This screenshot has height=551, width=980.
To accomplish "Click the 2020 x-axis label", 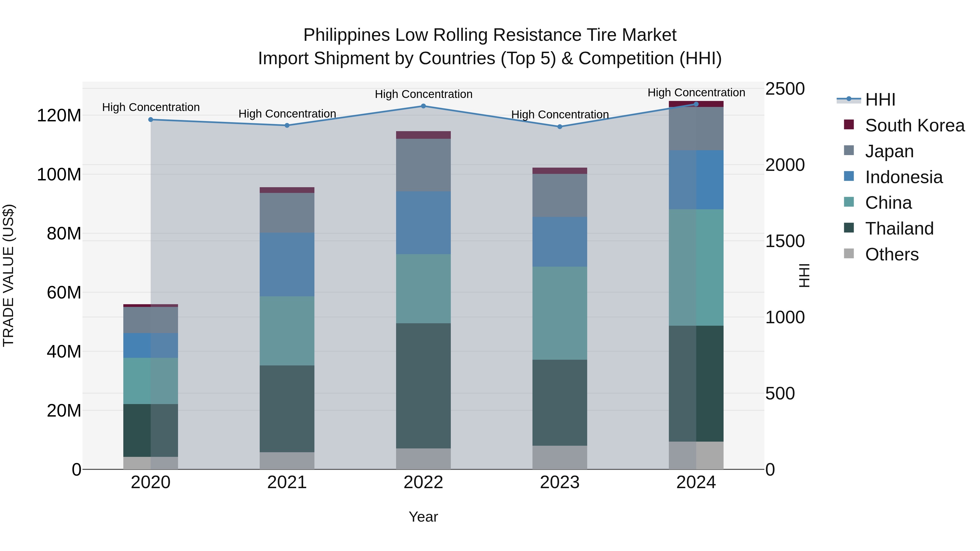I will click(x=151, y=482).
